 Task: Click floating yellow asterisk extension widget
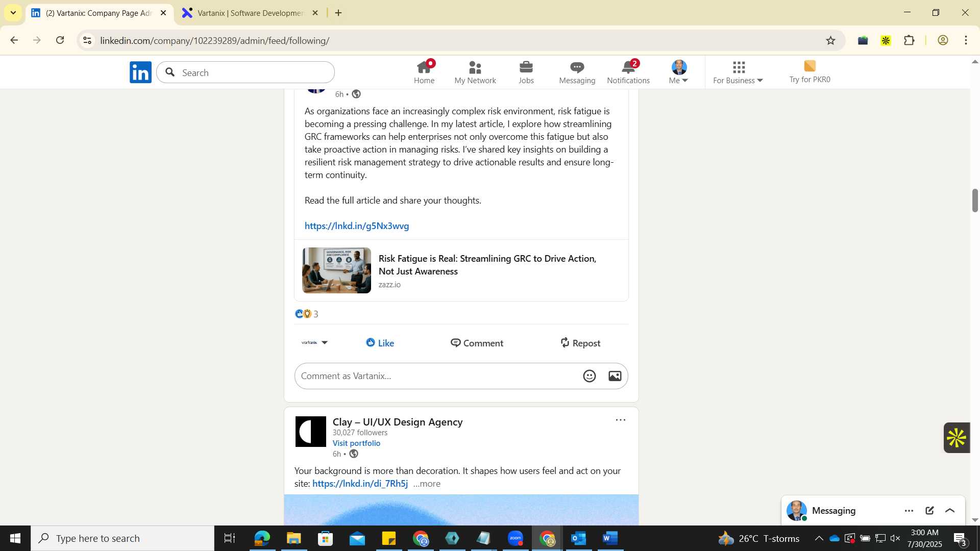click(x=957, y=438)
